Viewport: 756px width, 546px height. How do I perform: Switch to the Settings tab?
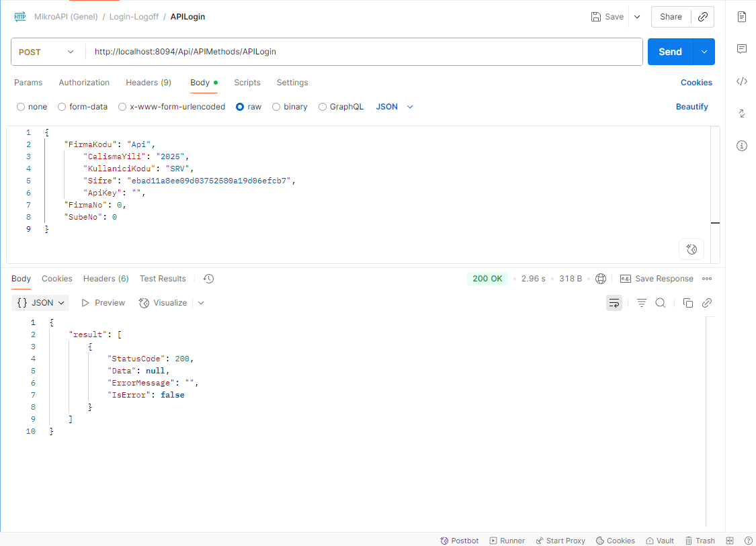coord(292,83)
